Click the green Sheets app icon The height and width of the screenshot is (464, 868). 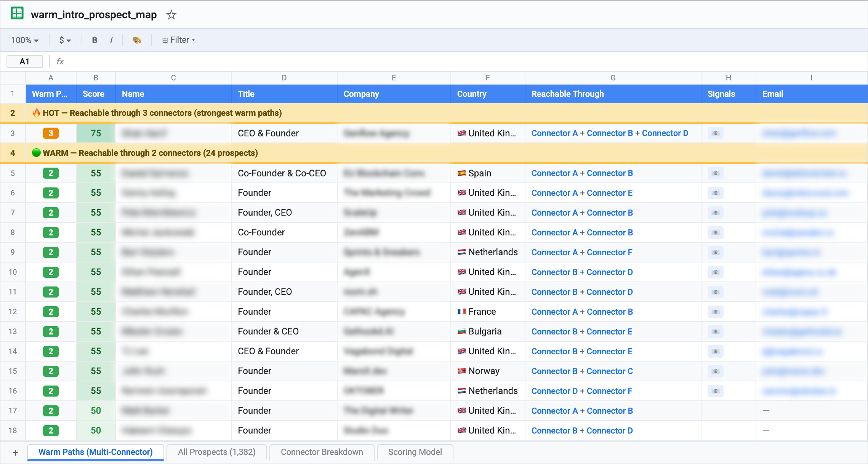(17, 14)
